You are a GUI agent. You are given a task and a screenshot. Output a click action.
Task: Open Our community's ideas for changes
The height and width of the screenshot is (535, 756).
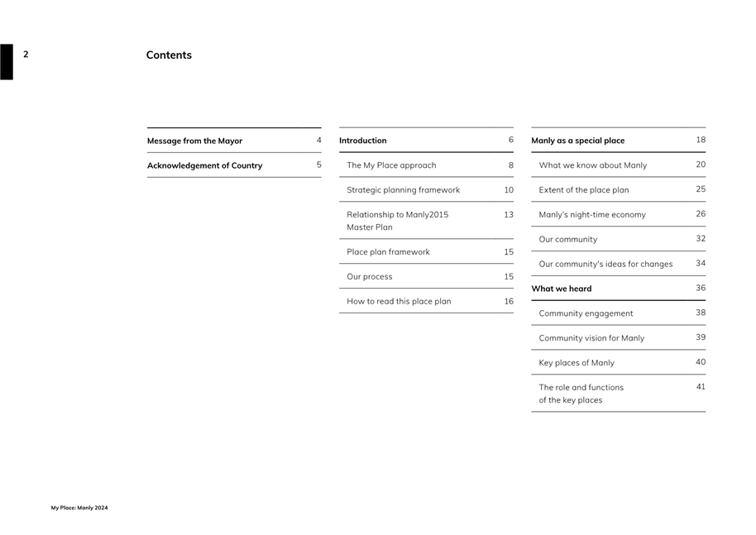[605, 265]
